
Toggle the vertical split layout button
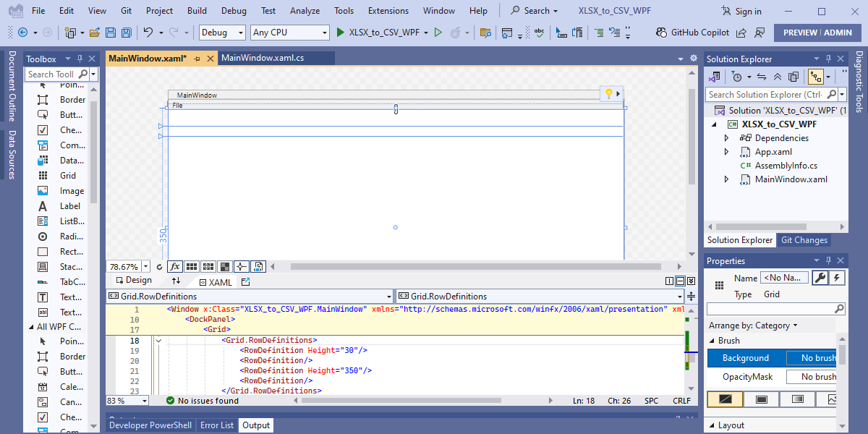[x=670, y=281]
